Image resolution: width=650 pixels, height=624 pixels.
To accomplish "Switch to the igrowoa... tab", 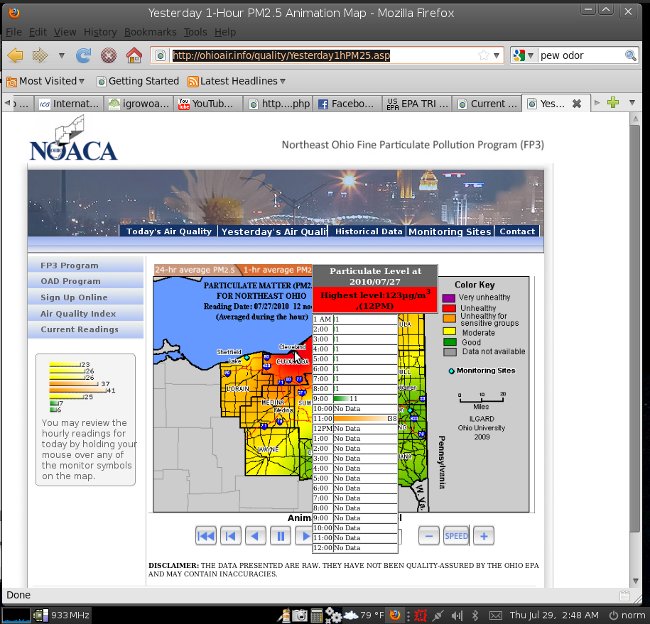I will click(x=139, y=104).
